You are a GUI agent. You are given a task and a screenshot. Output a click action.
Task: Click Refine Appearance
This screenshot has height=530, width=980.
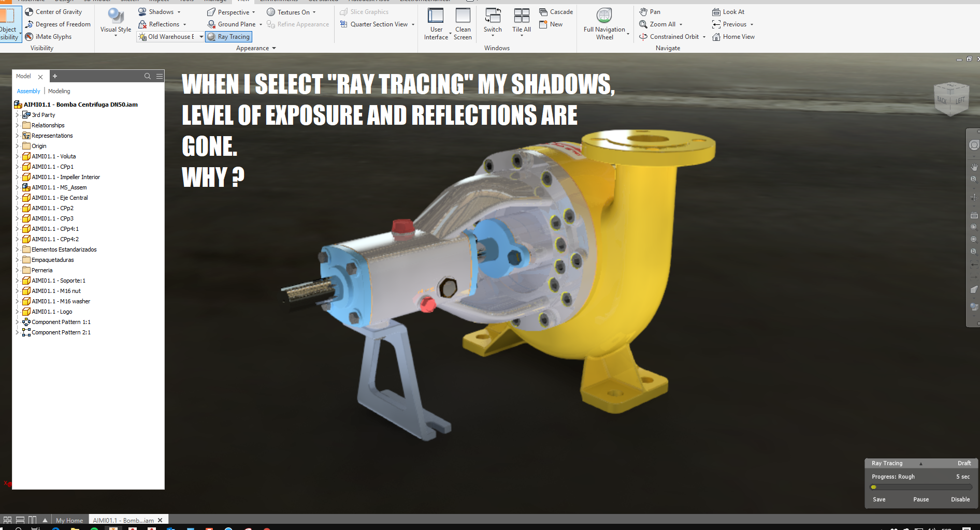click(x=297, y=24)
